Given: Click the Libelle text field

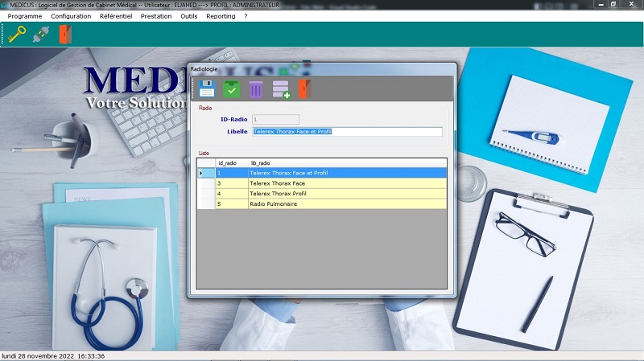Looking at the screenshot, I should click(x=347, y=131).
